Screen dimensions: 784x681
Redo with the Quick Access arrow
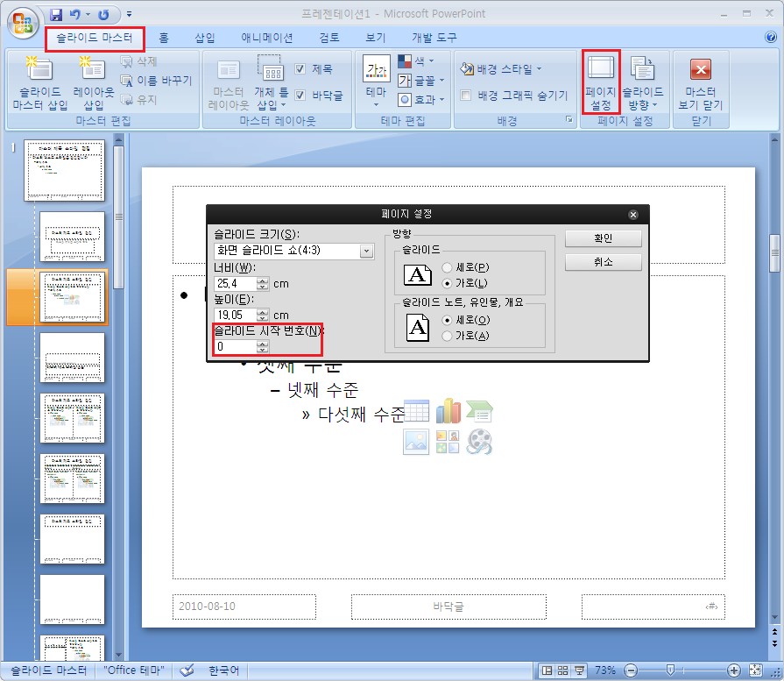coord(103,15)
